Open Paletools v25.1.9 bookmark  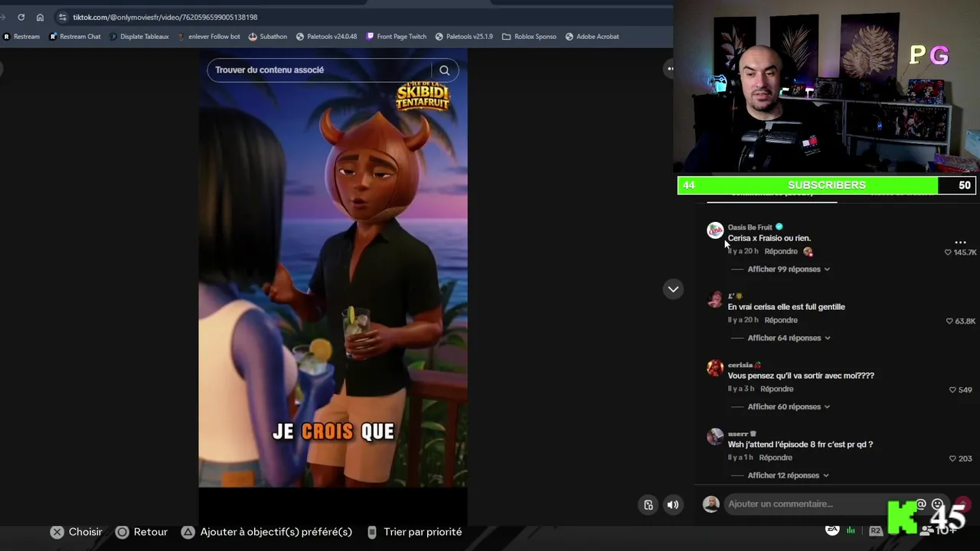(x=464, y=36)
